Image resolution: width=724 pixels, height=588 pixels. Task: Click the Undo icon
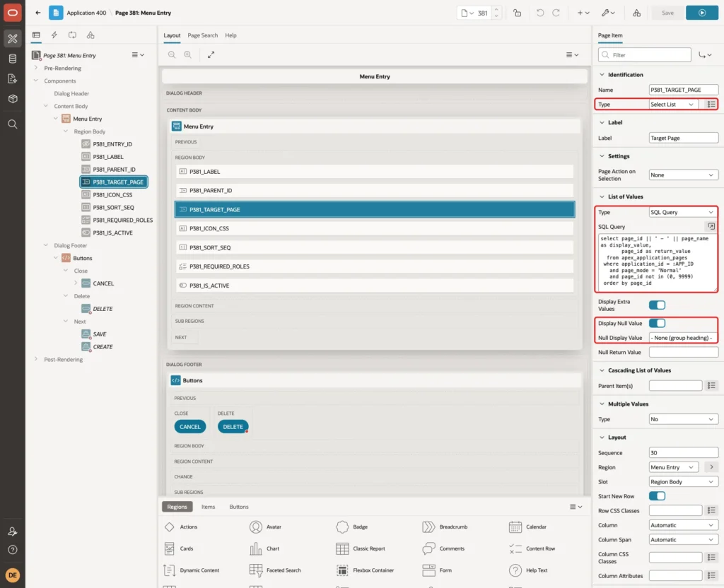(539, 13)
